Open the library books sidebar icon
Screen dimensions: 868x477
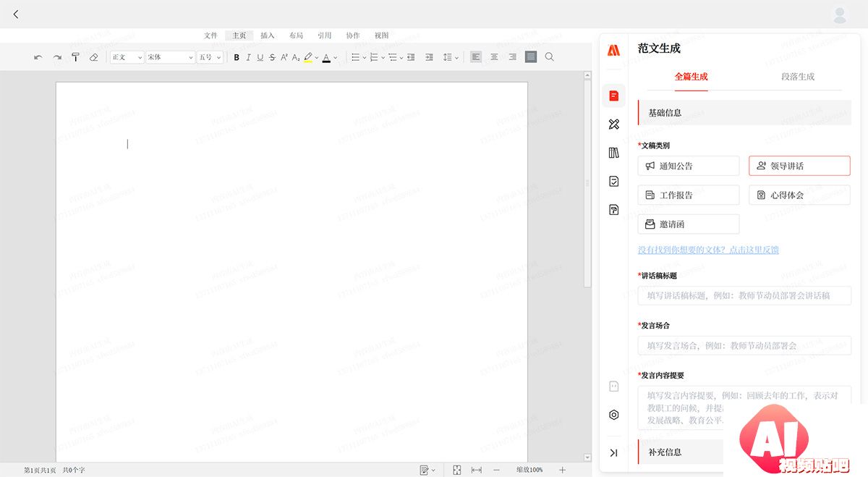coord(614,153)
